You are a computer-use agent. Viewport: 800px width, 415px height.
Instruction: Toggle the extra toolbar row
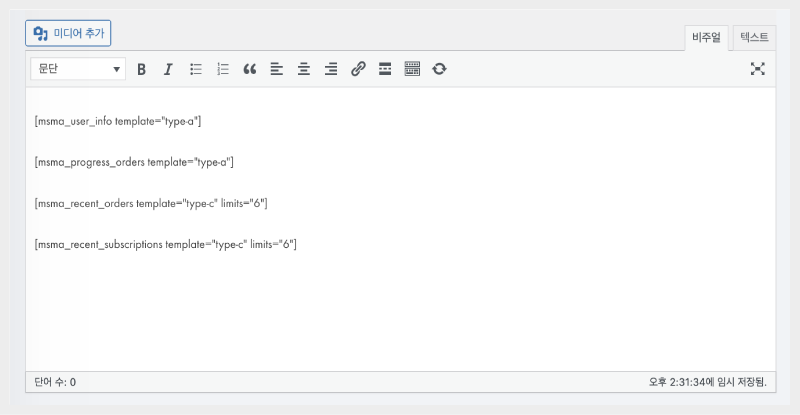click(x=412, y=69)
